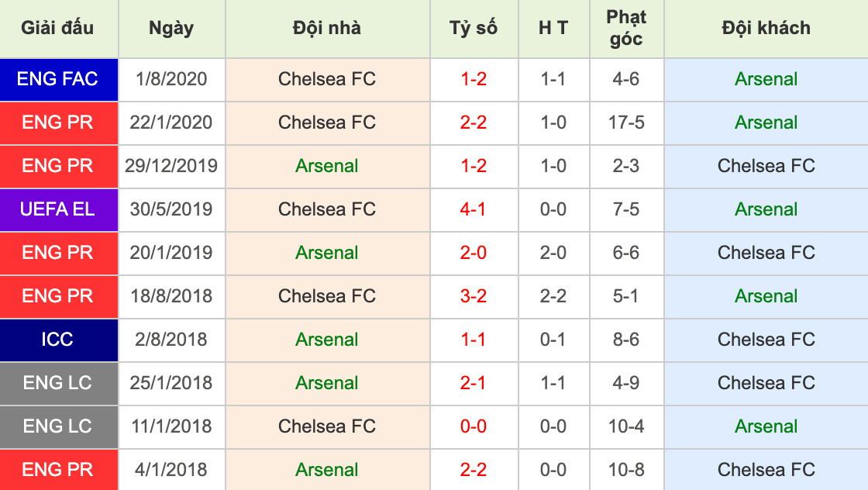The image size is (868, 490).
Task: Click ENG LC badge dated 25/1/2018
Action: point(58,383)
